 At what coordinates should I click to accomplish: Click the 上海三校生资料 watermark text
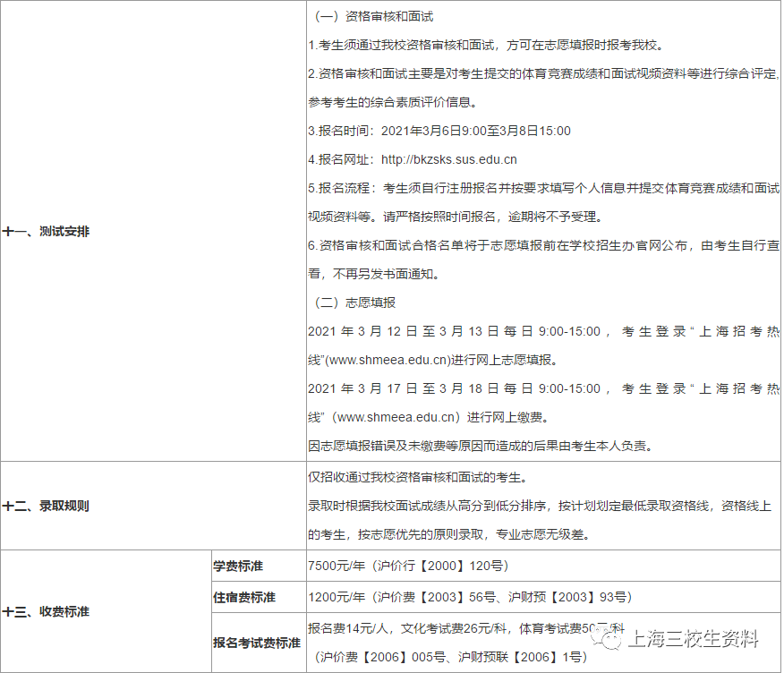point(694,639)
